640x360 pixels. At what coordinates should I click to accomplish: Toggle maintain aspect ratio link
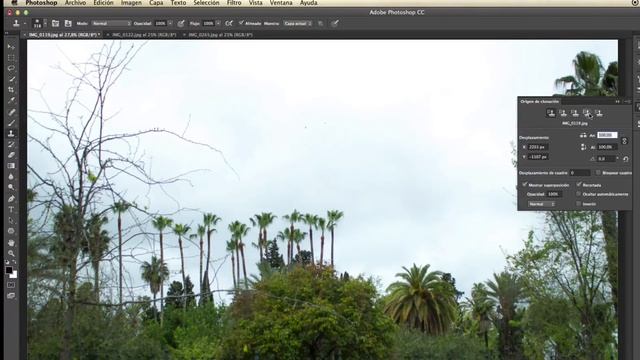tap(624, 141)
